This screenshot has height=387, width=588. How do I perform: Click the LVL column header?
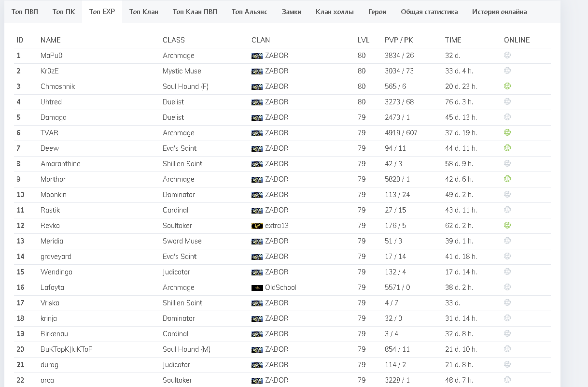click(363, 40)
